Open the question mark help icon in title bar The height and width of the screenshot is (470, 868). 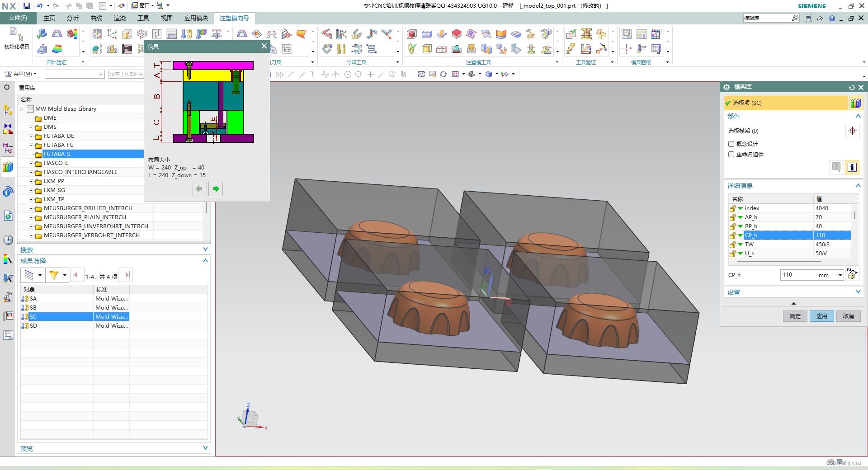tap(832, 18)
